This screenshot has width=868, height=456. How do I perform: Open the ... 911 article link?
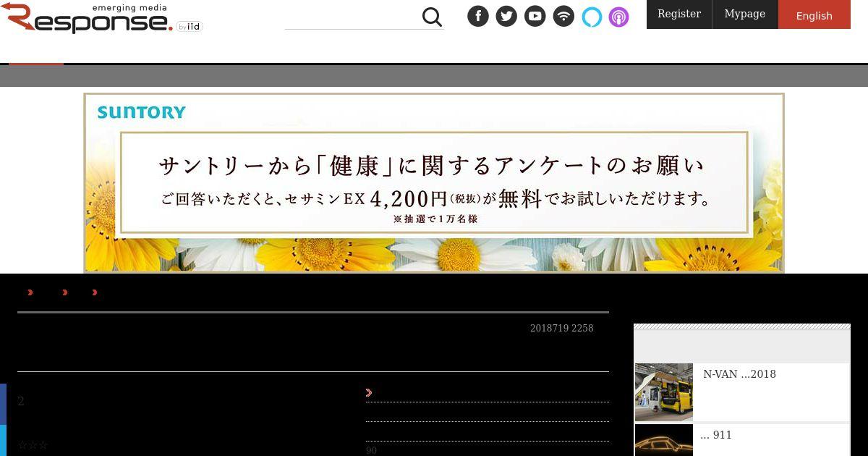tap(716, 435)
